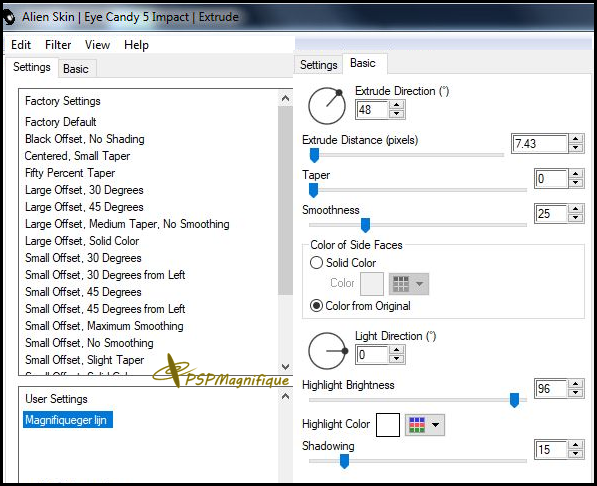
Task: Click the Extrude Direction dial
Action: click(x=327, y=106)
